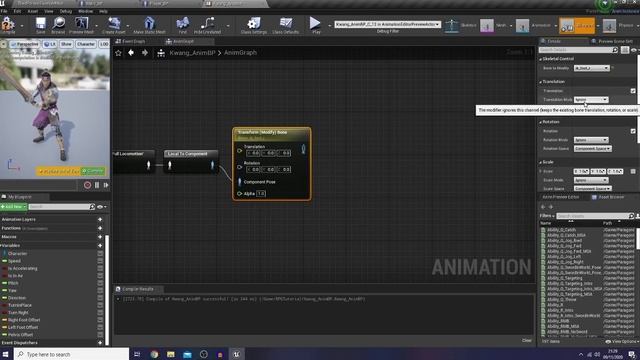Add a new Event Dispatcher with plus
Viewport: 640px width, 360px height.
tap(100, 343)
